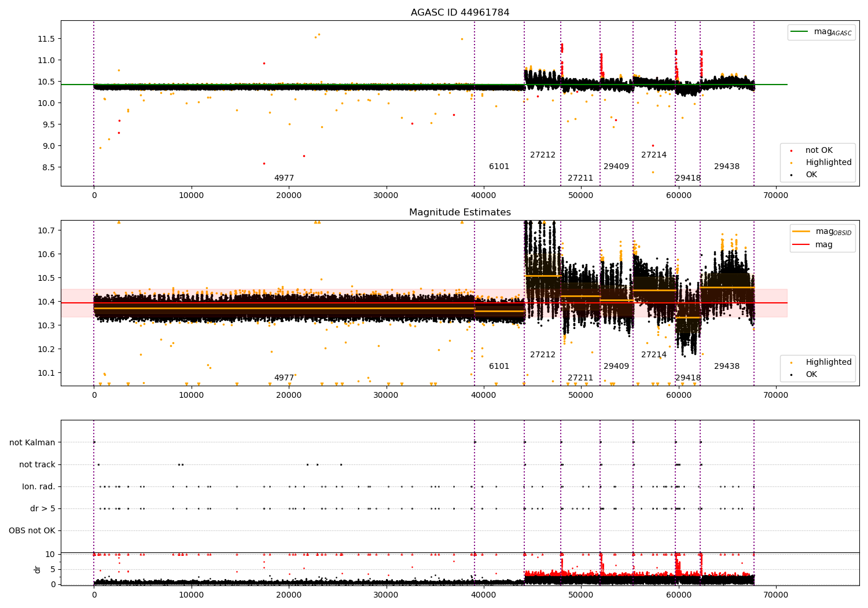
Task: Click the 9.5 y-axis tick label
Action: 48,124
